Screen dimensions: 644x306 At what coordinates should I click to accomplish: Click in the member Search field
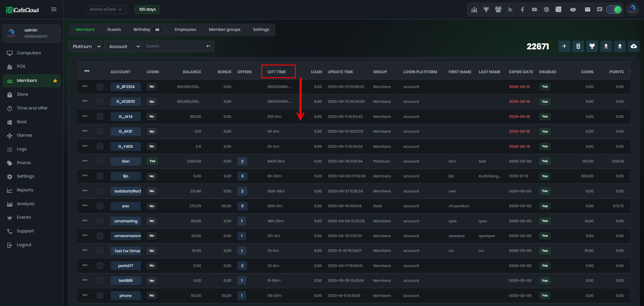coord(172,46)
